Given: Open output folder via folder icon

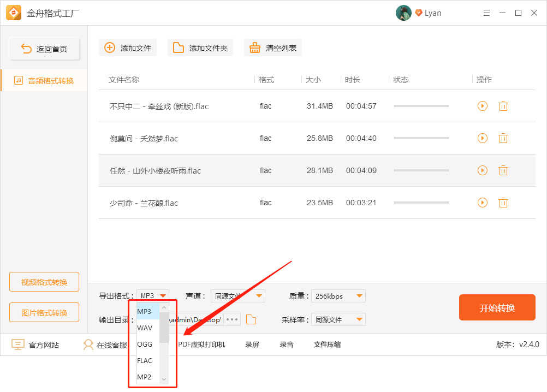Looking at the screenshot, I should point(251,319).
